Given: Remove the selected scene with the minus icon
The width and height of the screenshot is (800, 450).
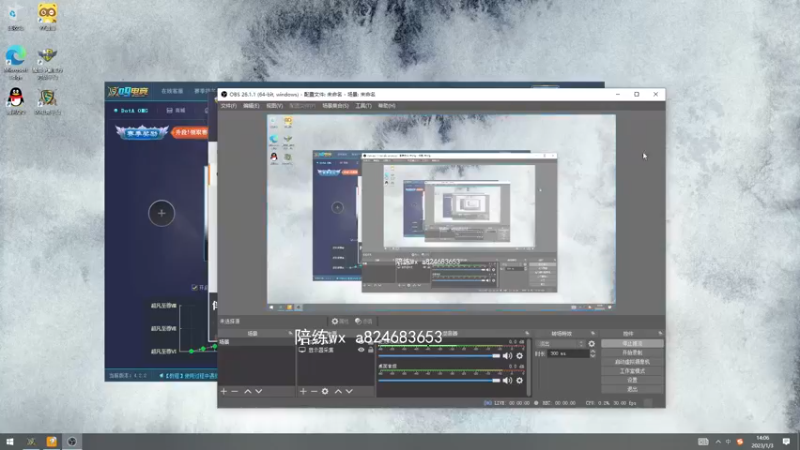Looking at the screenshot, I should 235,391.
